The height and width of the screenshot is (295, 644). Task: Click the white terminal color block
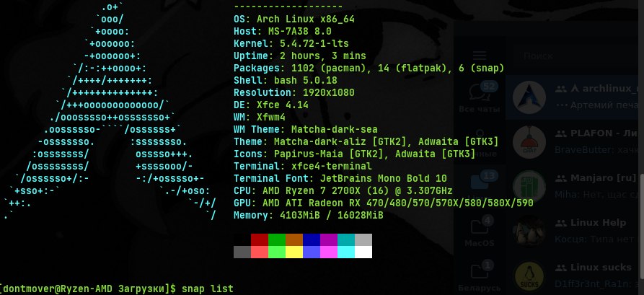[x=363, y=252]
